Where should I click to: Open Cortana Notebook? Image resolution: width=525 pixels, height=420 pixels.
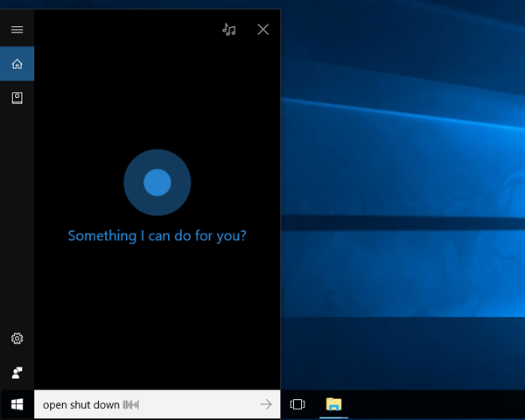tap(17, 98)
